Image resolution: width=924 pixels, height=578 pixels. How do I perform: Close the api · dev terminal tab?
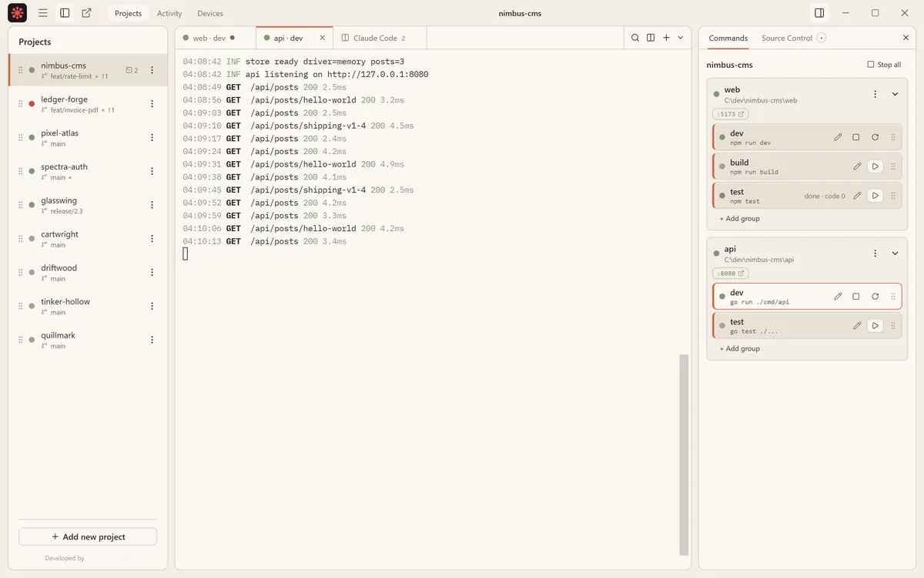coord(323,38)
